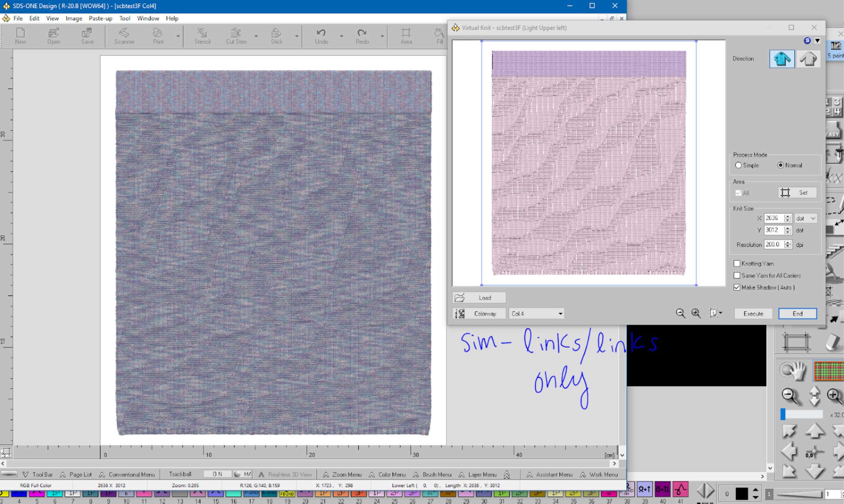Choose front-view shirt direction icon
The image size is (844, 504).
click(782, 59)
